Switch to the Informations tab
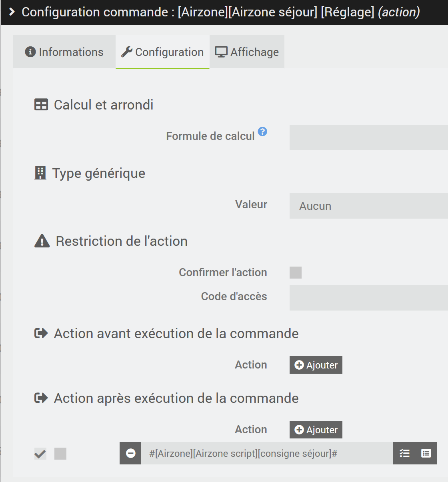This screenshot has width=448, height=482. click(64, 52)
